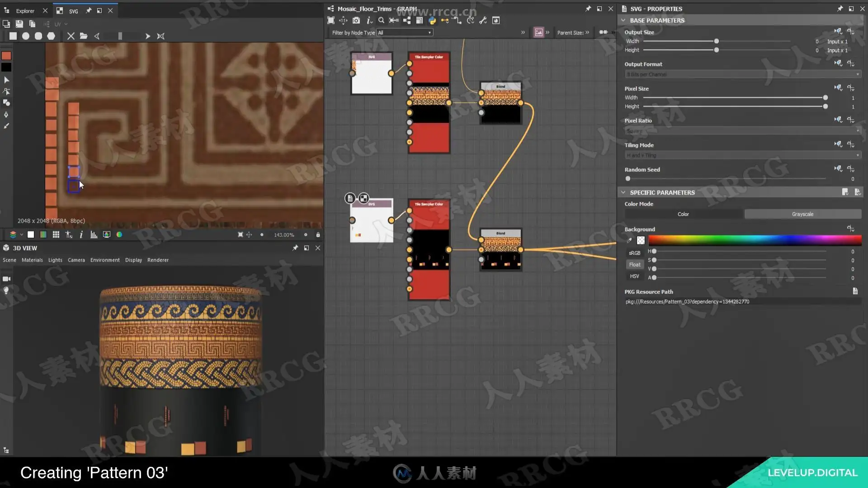Switch to the Explorer tab
This screenshot has height=488, width=868.
[25, 10]
